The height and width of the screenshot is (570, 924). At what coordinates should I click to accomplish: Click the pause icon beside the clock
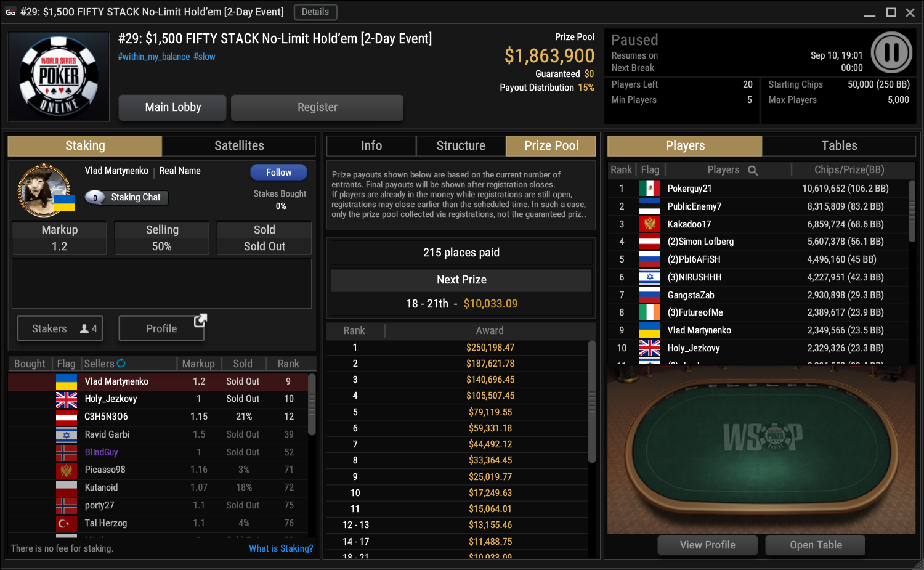coord(891,52)
